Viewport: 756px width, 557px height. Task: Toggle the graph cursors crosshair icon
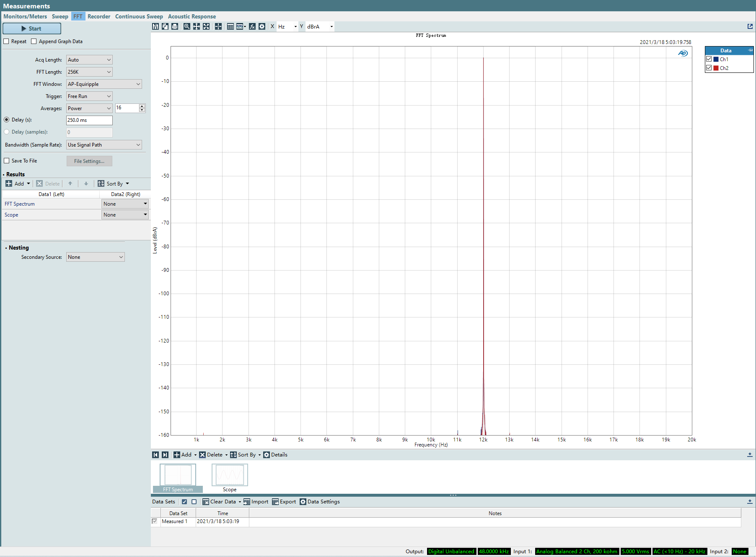coord(218,26)
